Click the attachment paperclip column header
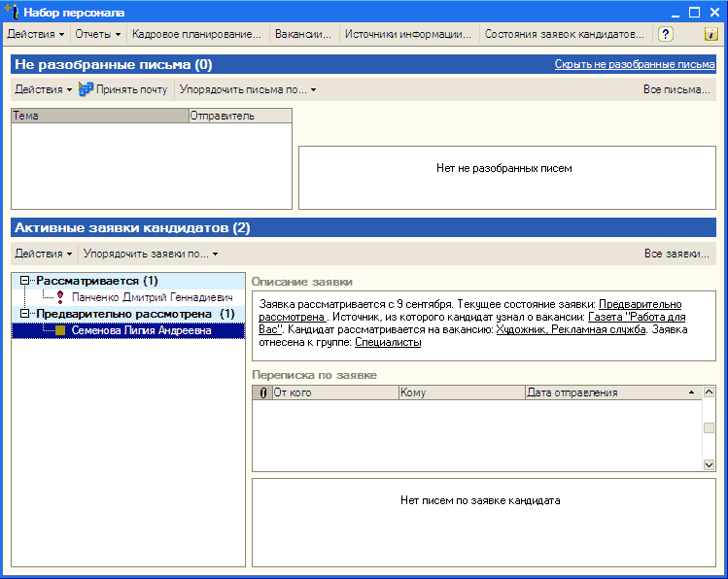 point(262,393)
